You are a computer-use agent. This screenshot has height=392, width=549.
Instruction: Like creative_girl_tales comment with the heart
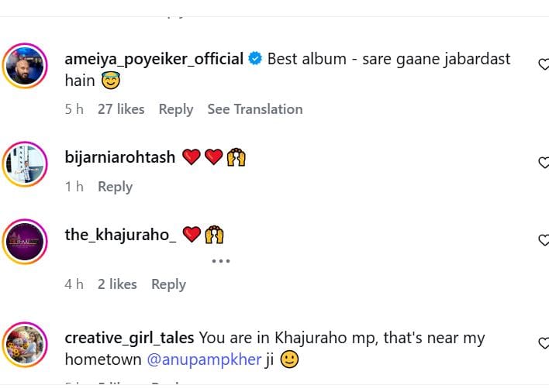point(543,343)
